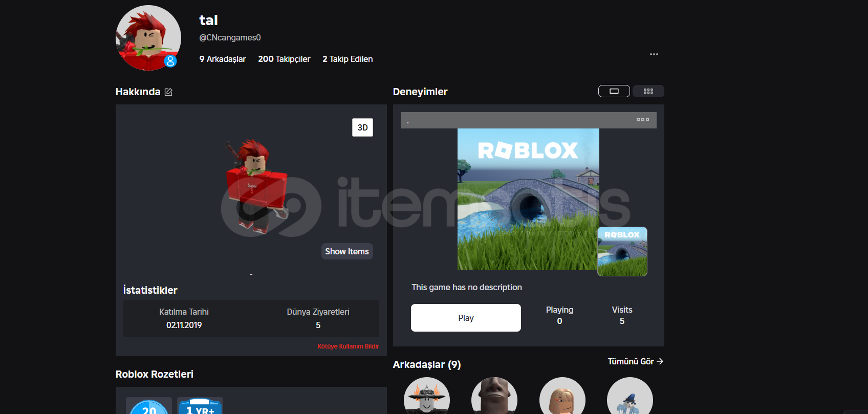Click the blue presence status icon on avatar
Screen dimensions: 868x414
click(170, 61)
